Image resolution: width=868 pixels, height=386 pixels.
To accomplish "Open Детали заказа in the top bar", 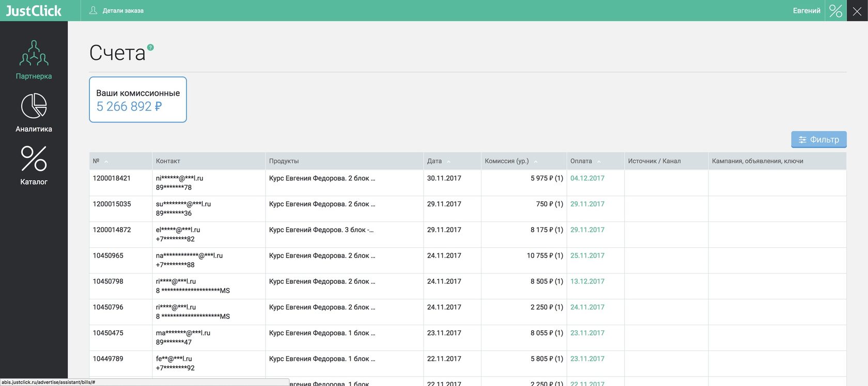I will 123,11.
